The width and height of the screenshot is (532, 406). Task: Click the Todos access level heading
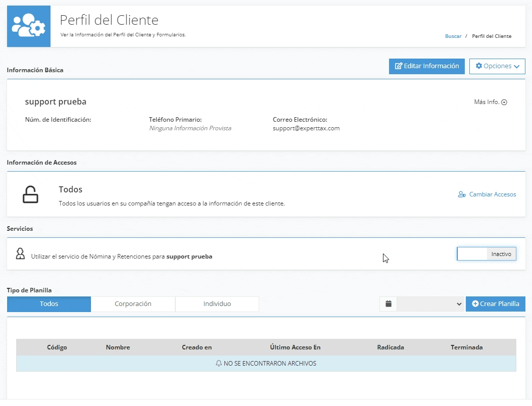click(71, 189)
